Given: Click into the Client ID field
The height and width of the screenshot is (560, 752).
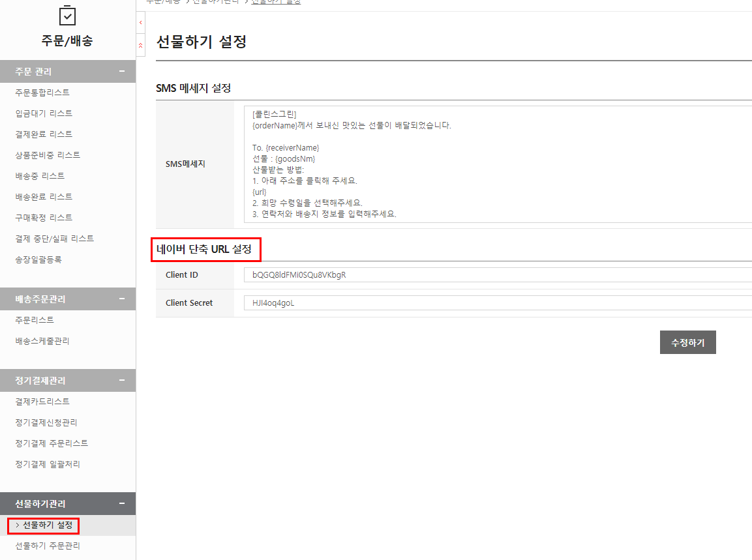Looking at the screenshot, I should pyautogui.click(x=496, y=275).
